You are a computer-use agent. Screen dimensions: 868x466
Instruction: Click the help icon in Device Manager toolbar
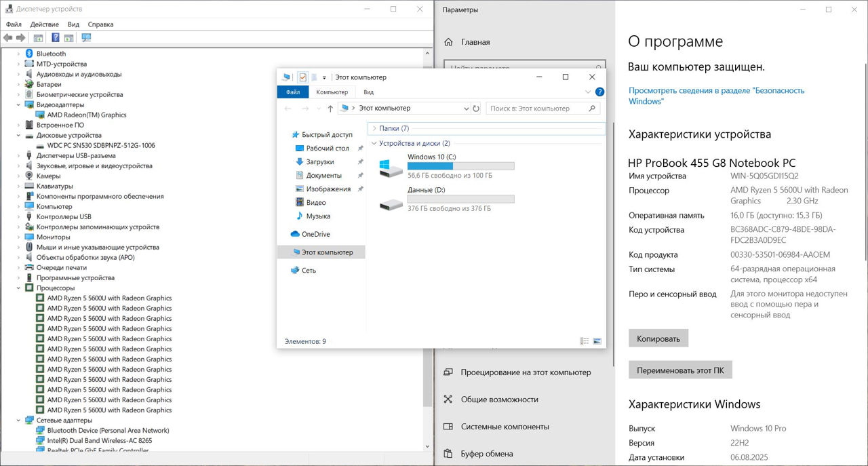(x=56, y=38)
